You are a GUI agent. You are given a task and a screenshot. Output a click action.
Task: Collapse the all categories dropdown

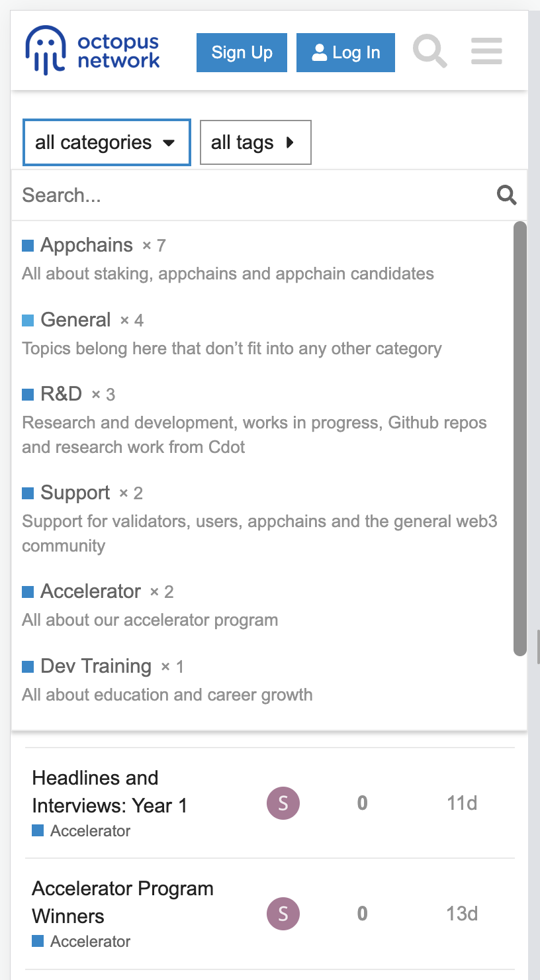[x=107, y=142]
